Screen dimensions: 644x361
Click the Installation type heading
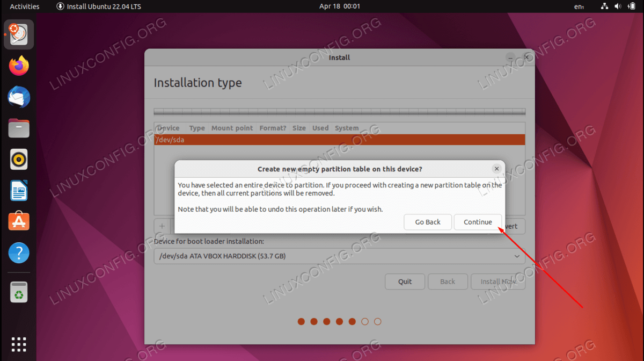(x=198, y=83)
